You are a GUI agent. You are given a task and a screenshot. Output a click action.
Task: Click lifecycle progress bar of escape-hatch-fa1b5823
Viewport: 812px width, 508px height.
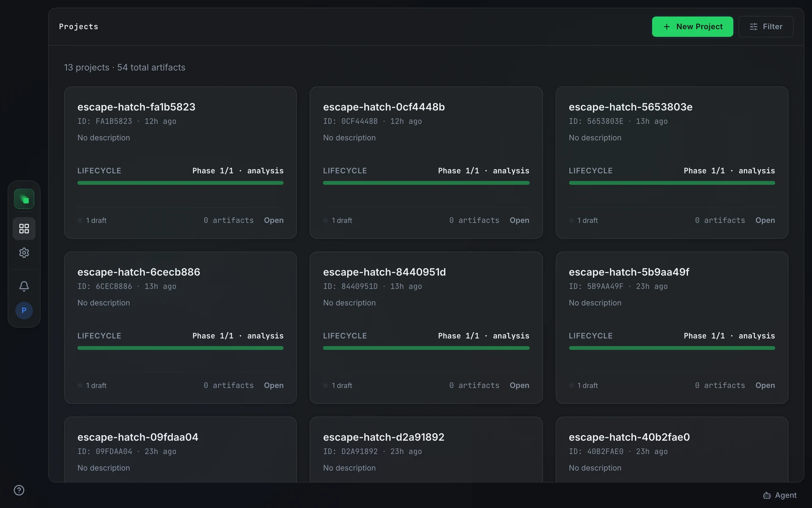pyautogui.click(x=181, y=183)
